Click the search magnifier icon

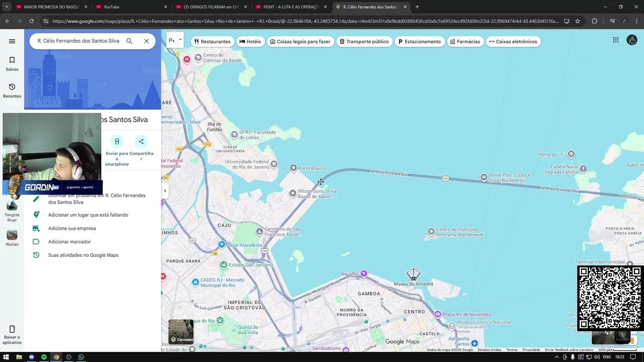(129, 41)
